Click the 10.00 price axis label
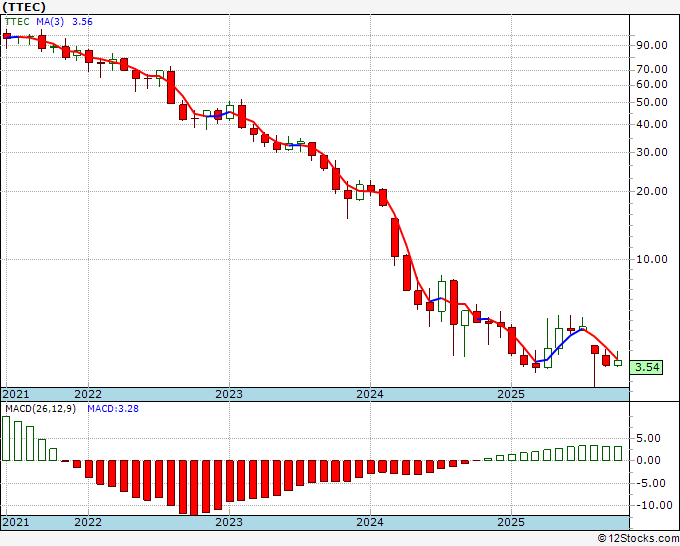The height and width of the screenshot is (546, 680). (651, 259)
